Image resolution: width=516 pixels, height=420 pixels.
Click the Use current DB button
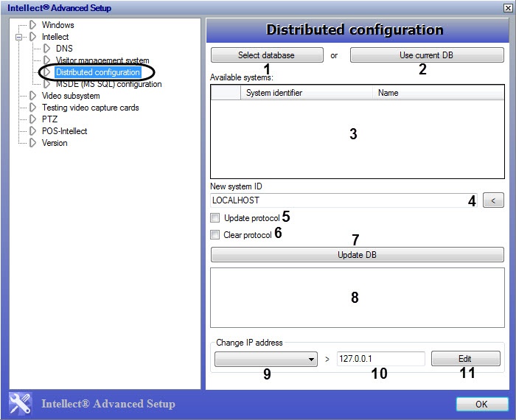(x=427, y=55)
